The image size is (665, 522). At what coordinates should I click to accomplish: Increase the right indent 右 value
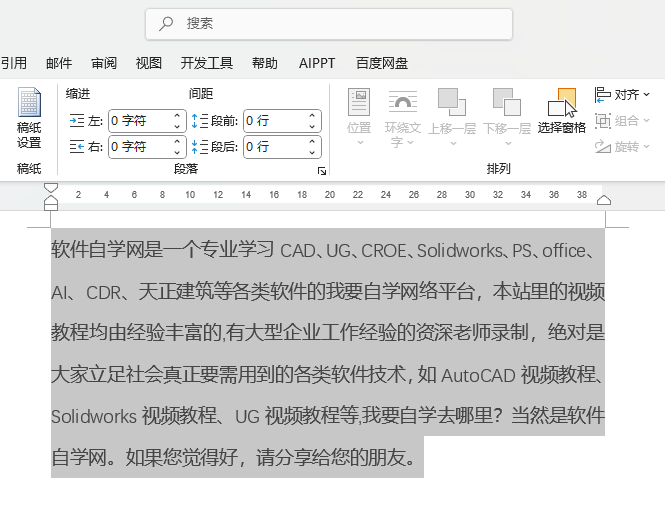[177, 141]
